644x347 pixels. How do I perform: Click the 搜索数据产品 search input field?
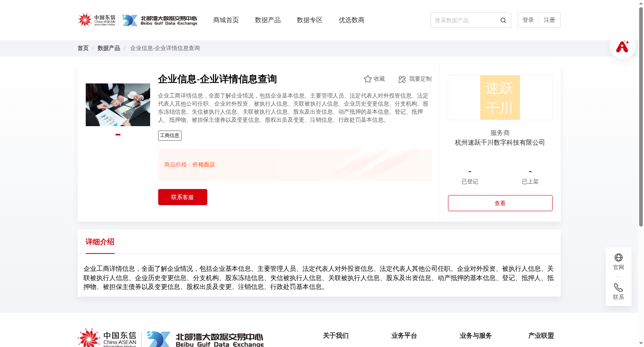pos(465,20)
